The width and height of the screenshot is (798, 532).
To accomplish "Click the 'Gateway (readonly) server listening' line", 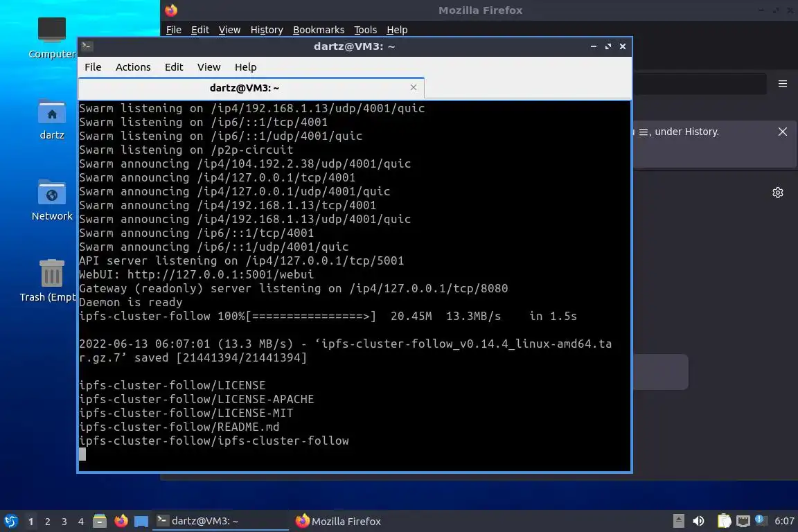I will pyautogui.click(x=293, y=289).
